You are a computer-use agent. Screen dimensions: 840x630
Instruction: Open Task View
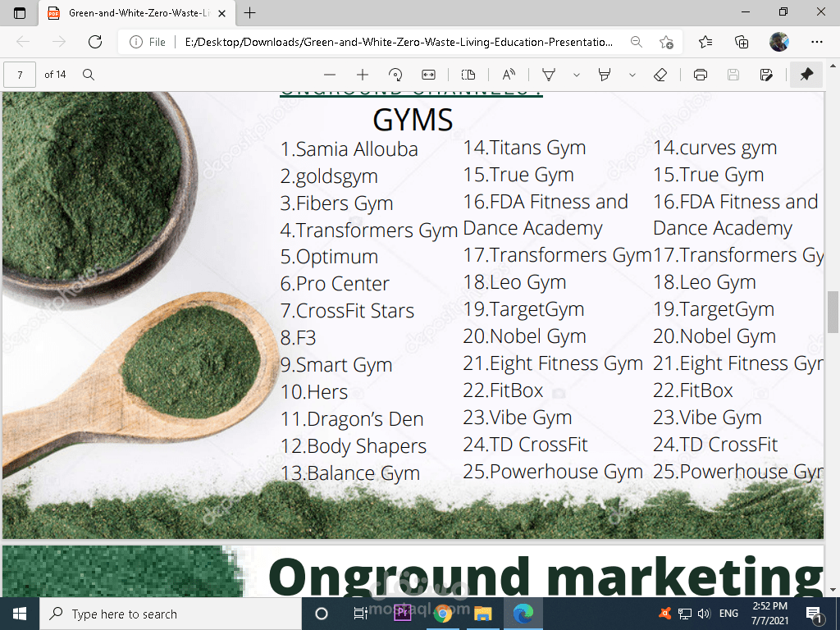361,614
